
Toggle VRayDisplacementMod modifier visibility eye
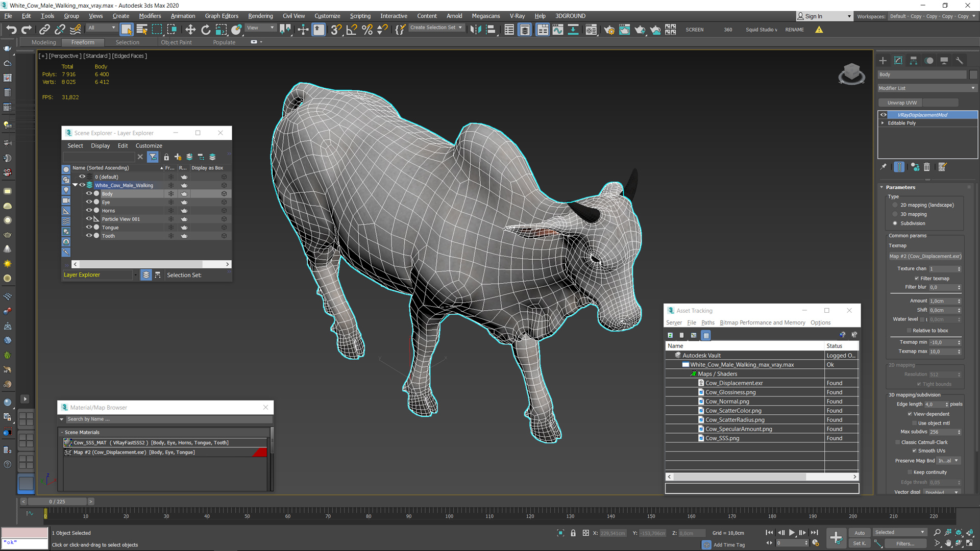(883, 115)
